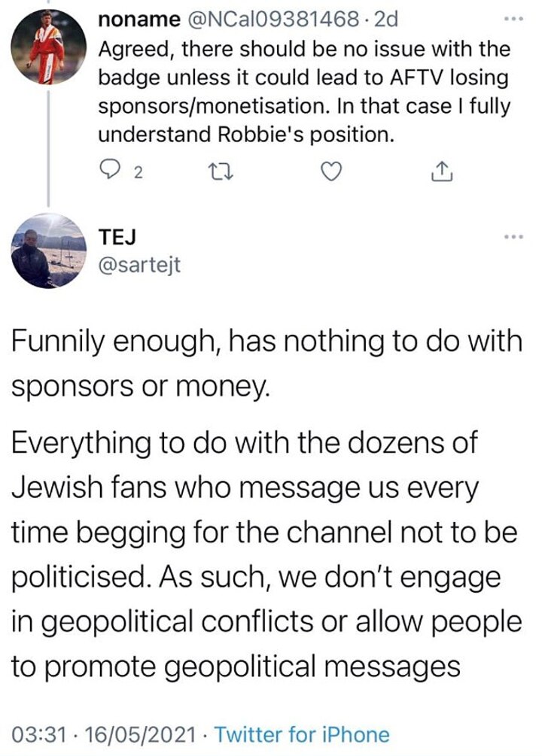This screenshot has height=756, width=542.
Task: Tap the share icon on noname's tweet
Action: point(440,173)
